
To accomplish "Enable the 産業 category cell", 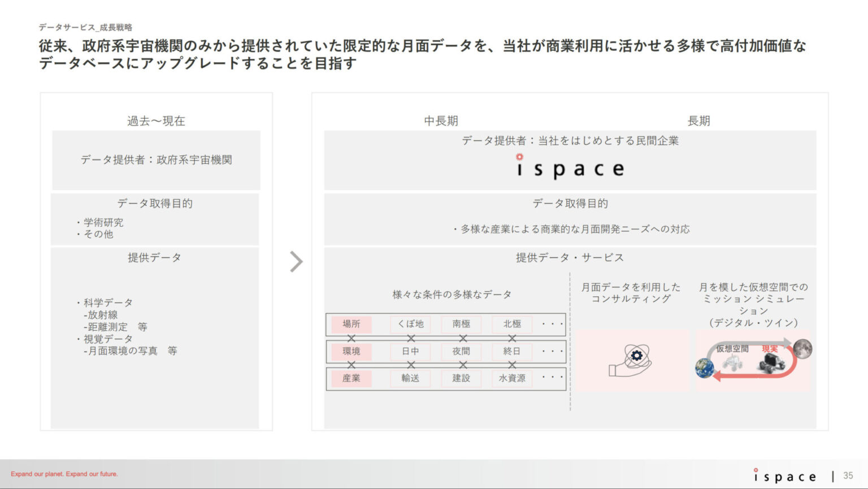I will pyautogui.click(x=352, y=379).
